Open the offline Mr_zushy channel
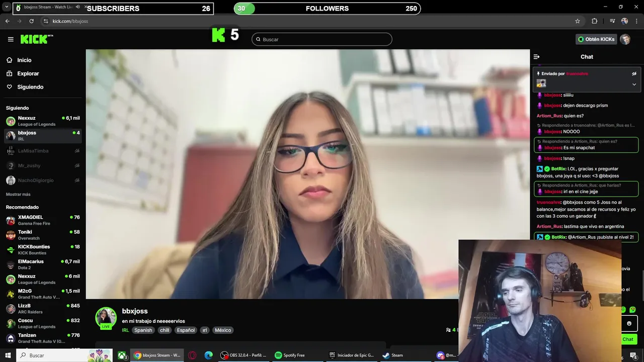Image resolution: width=644 pixels, height=362 pixels. coord(43,165)
